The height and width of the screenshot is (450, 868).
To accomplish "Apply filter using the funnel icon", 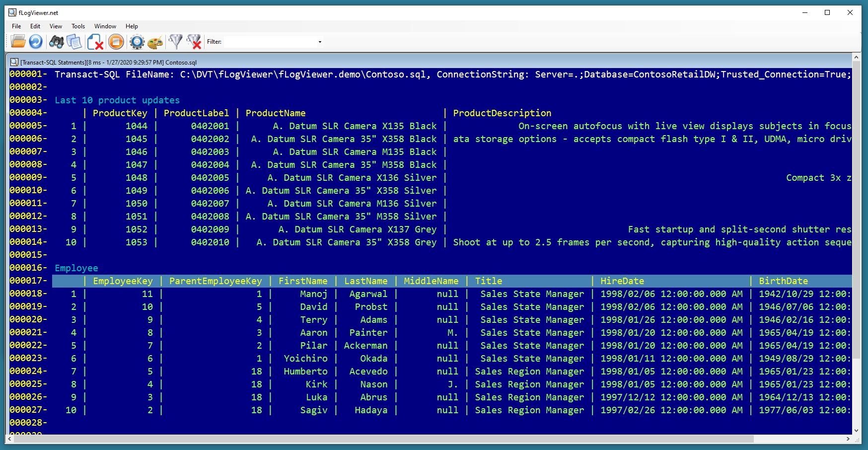I will [x=176, y=42].
